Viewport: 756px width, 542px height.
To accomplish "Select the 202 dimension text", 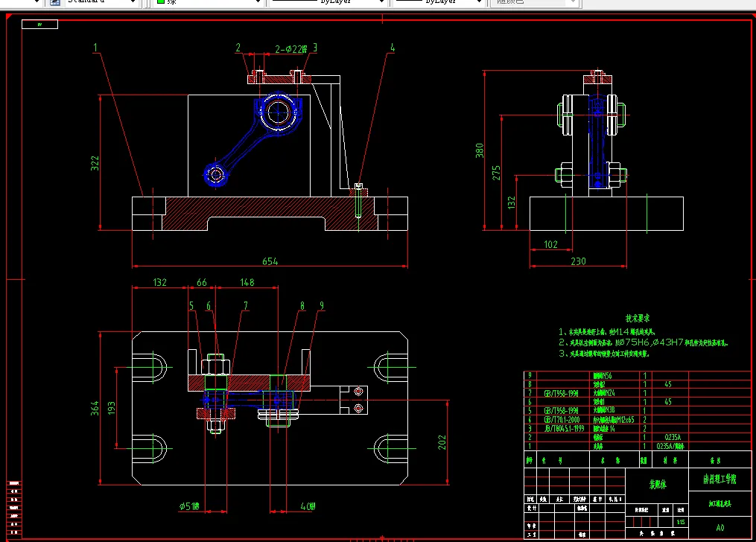I will tap(442, 442).
